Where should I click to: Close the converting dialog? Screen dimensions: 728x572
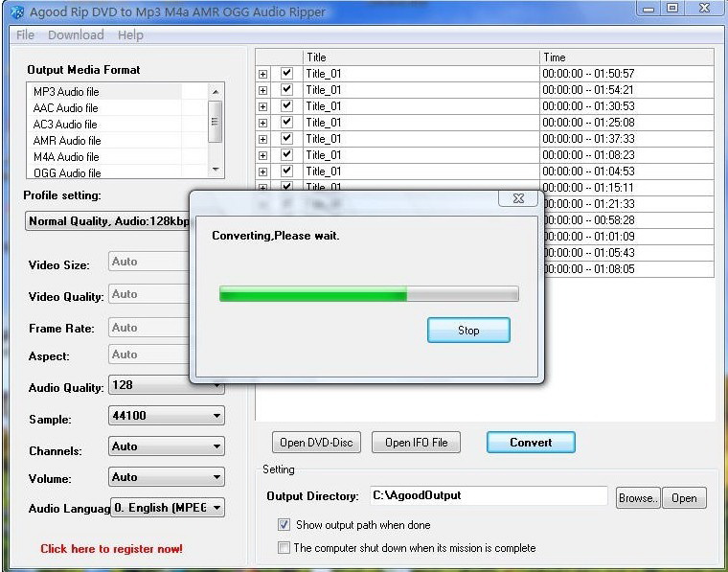pos(518,198)
